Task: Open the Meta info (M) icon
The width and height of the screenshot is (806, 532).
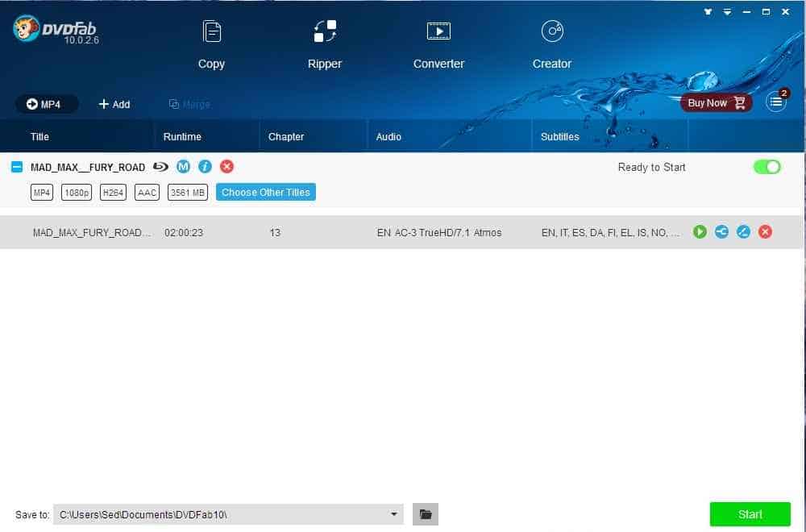Action: 183,167
